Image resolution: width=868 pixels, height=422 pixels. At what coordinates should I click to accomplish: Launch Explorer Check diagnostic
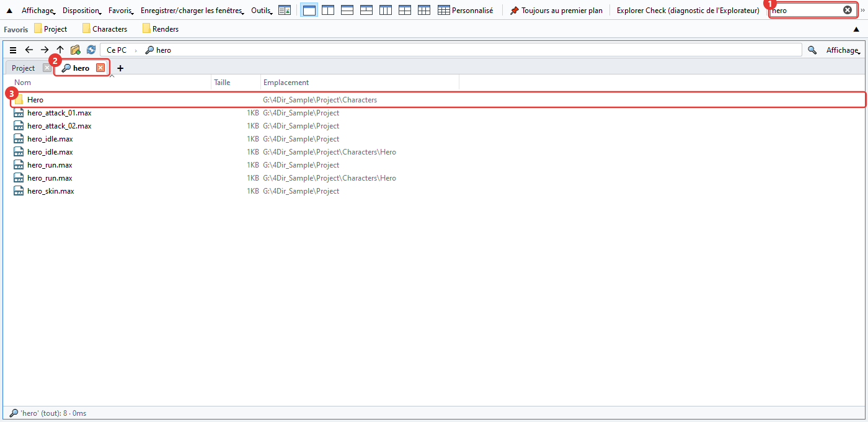(688, 11)
